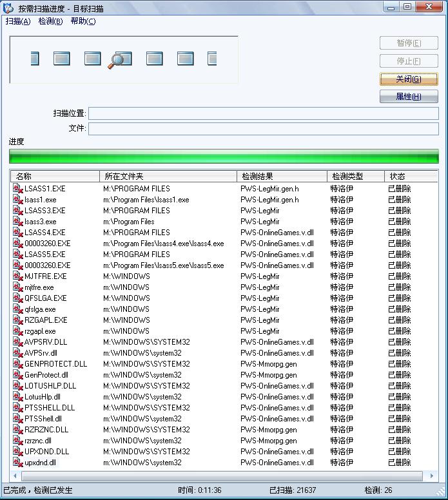The image size is (448, 500).
Task: Open 属性(H) properties button
Action: point(409,96)
